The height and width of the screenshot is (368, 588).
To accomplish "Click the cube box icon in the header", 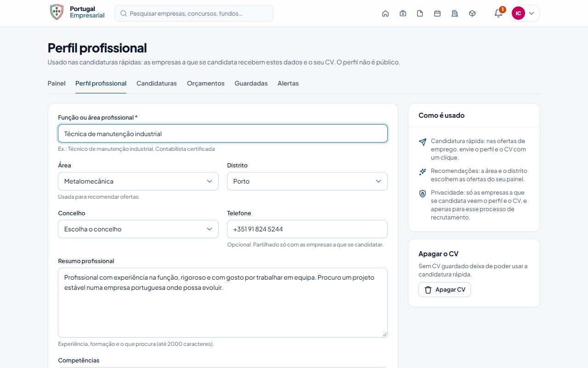I will (x=472, y=13).
